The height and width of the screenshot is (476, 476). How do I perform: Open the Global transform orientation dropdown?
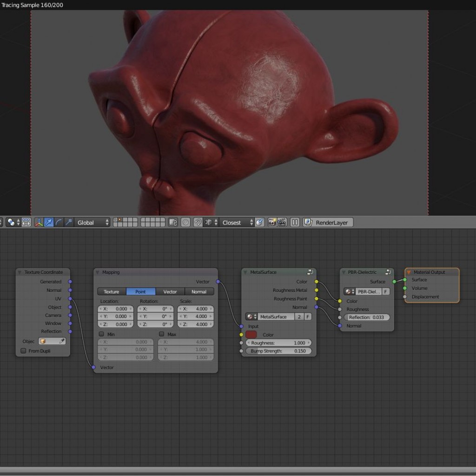[91, 222]
